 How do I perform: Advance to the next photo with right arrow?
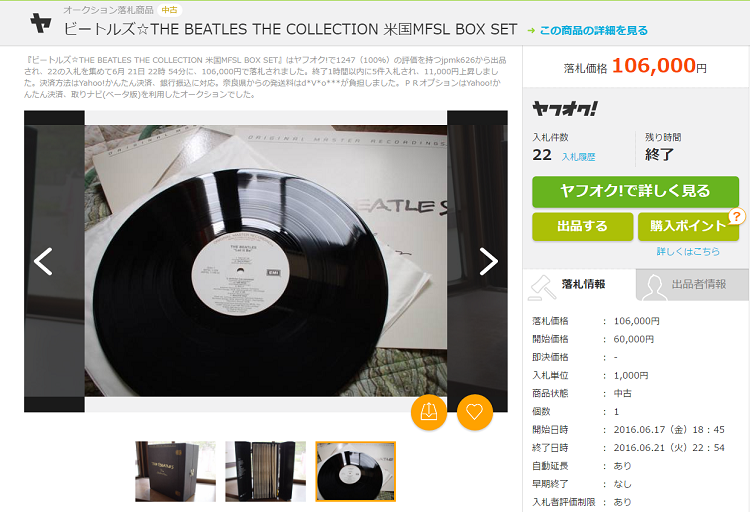(x=488, y=261)
